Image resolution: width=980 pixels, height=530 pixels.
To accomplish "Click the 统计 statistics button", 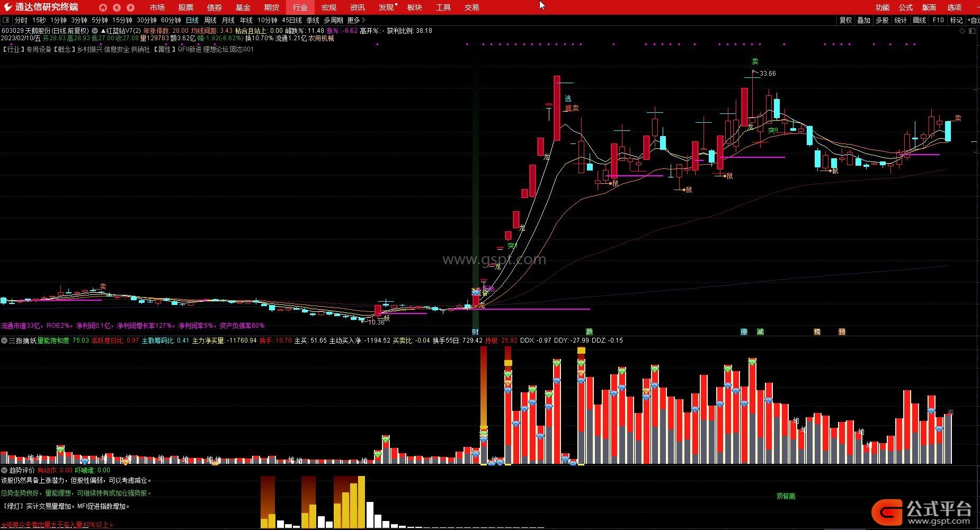I will (x=901, y=20).
